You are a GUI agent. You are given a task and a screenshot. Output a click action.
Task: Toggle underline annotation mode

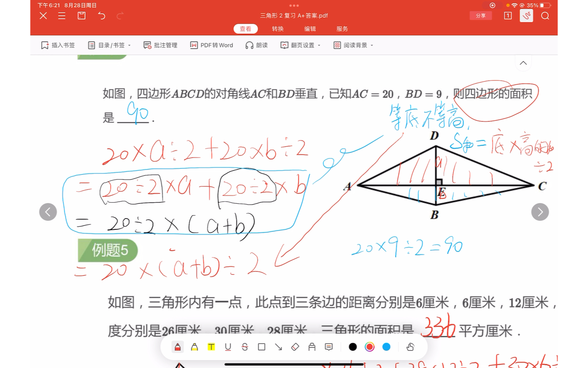228,347
